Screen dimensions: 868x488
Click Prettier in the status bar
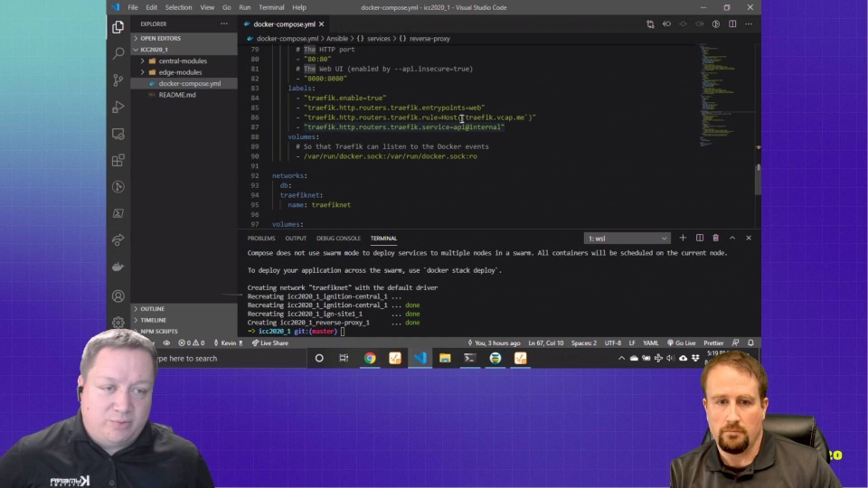713,343
